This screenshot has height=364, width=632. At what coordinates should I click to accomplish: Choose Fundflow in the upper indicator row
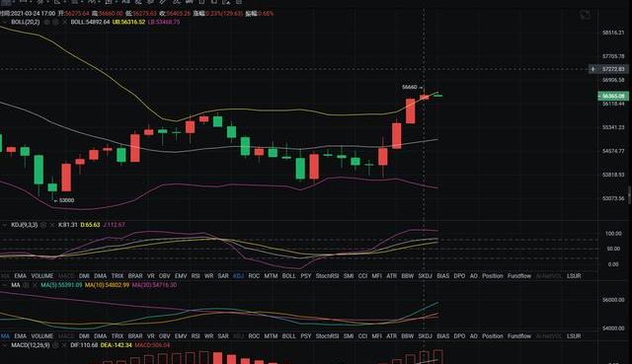519,276
